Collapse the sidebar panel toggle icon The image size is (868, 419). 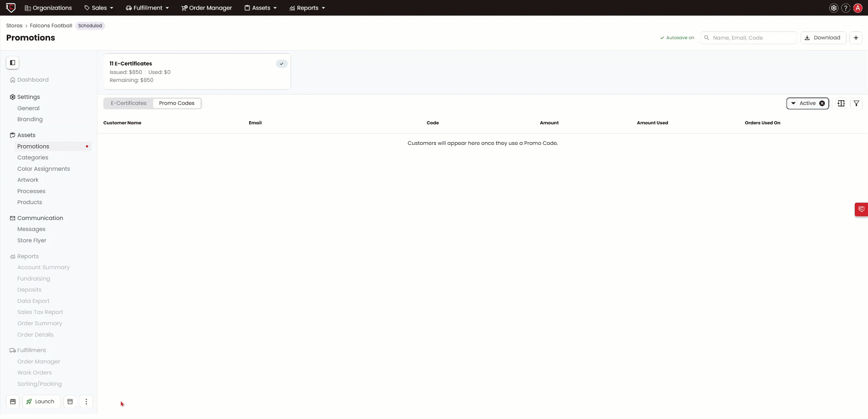[x=13, y=63]
